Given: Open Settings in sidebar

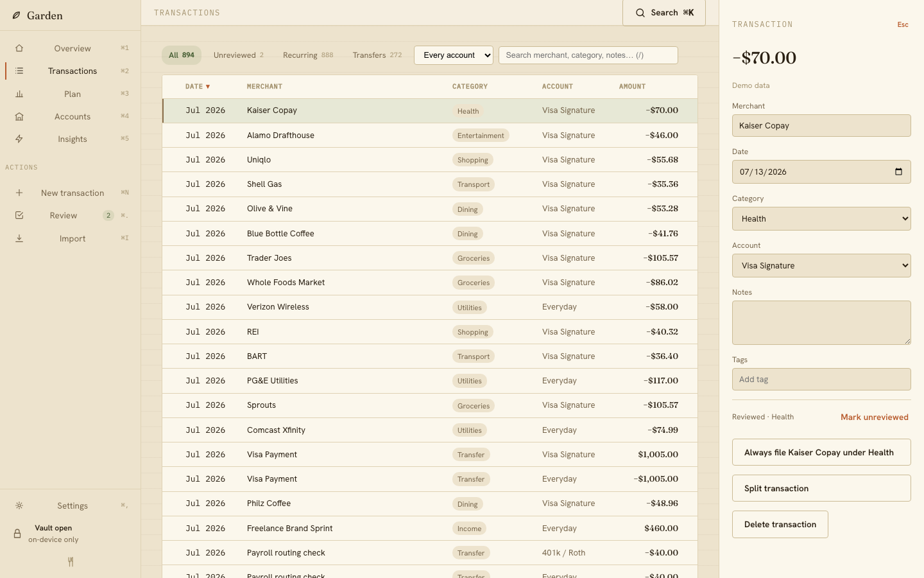Looking at the screenshot, I should click(x=71, y=506).
